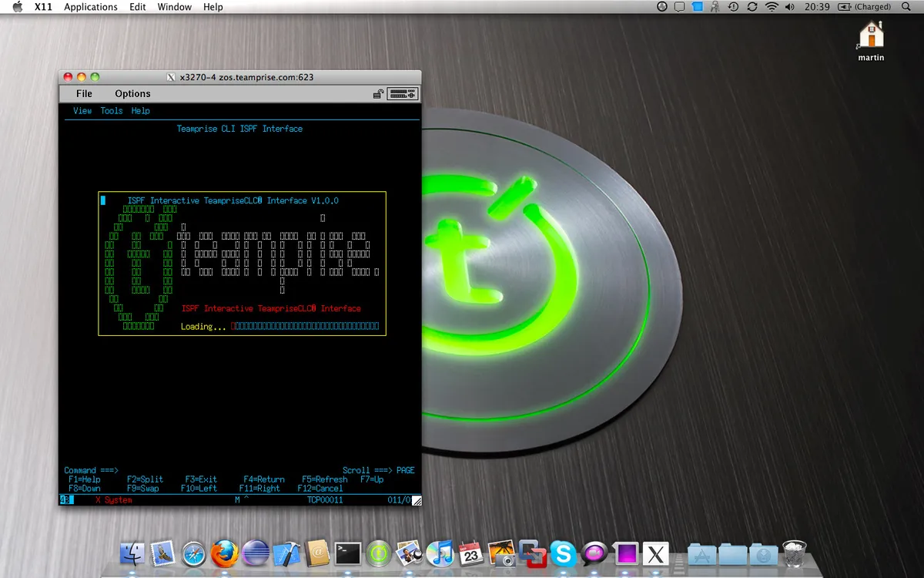
Task: Open the Edit menu in menu bar
Action: 138,7
